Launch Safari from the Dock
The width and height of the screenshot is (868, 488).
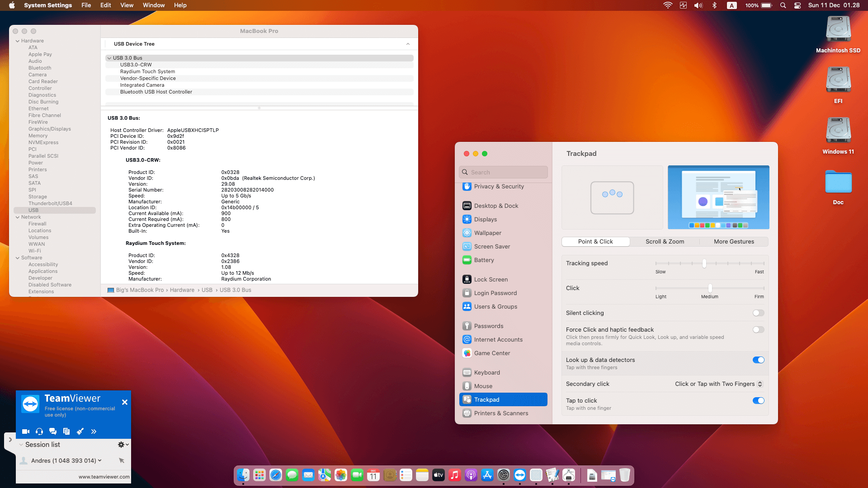point(276,475)
